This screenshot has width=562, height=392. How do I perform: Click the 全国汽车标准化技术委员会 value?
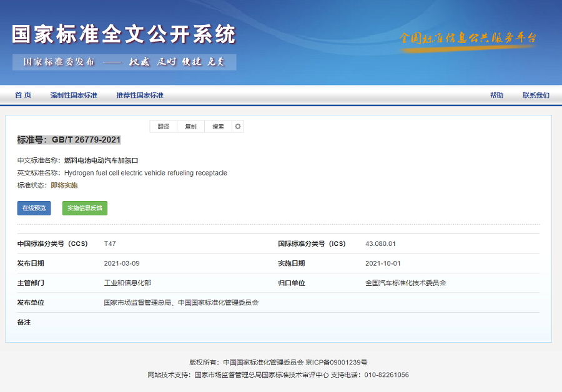coord(406,283)
